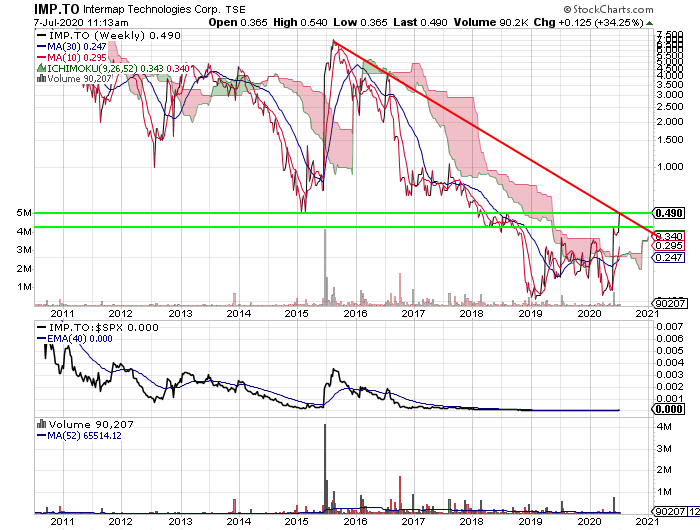Click the 2020 year label at the chart's bottom edge
The width and height of the screenshot is (700, 530).
pyautogui.click(x=589, y=521)
